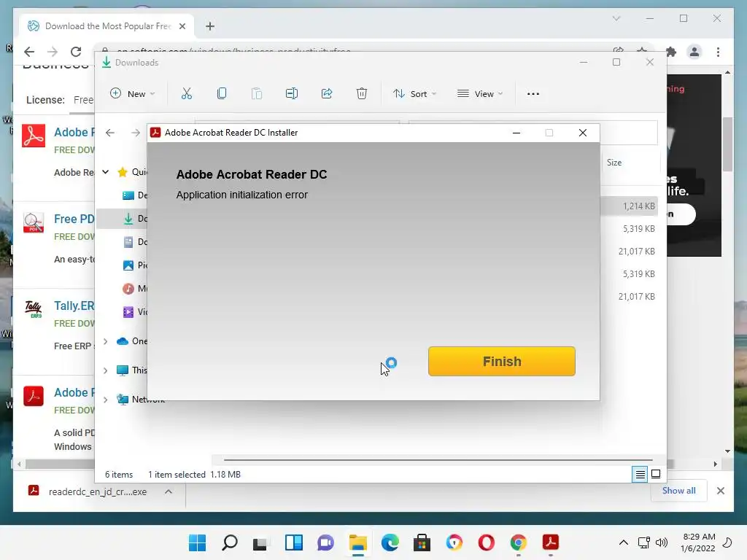Click the volume speaker tray icon
Screen dimensions: 747x560
click(661, 542)
